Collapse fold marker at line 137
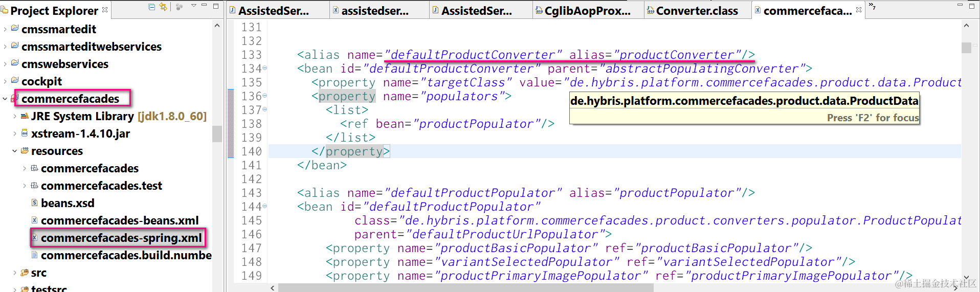Screen dimensions: 980x292 coord(264,109)
